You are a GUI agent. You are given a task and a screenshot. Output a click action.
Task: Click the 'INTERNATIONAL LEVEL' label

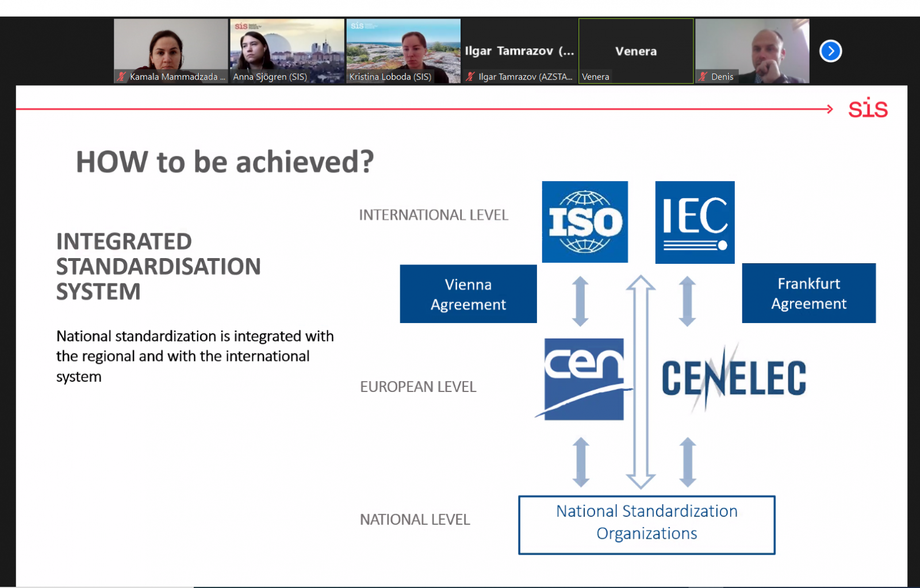point(434,215)
